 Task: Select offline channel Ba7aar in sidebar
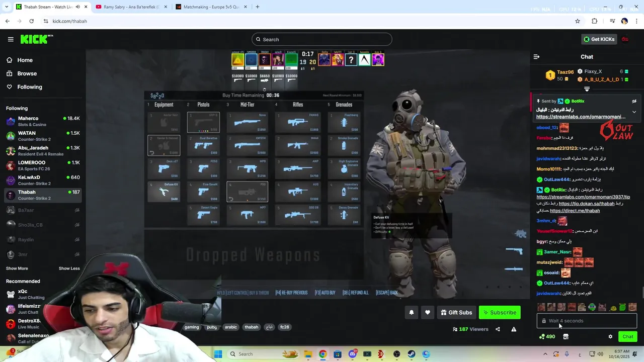[x=43, y=210]
